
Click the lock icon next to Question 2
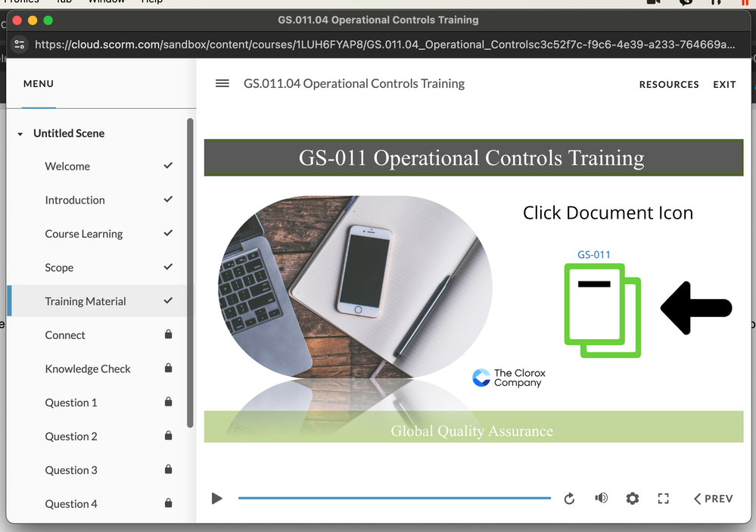[168, 435]
